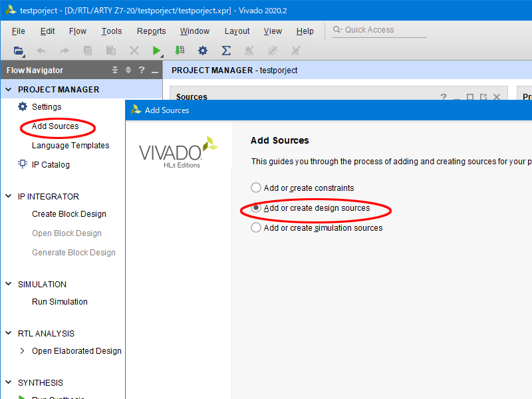Click the Sigma reports toolbar icon
Viewport: 532px width, 399px height.
click(x=225, y=51)
